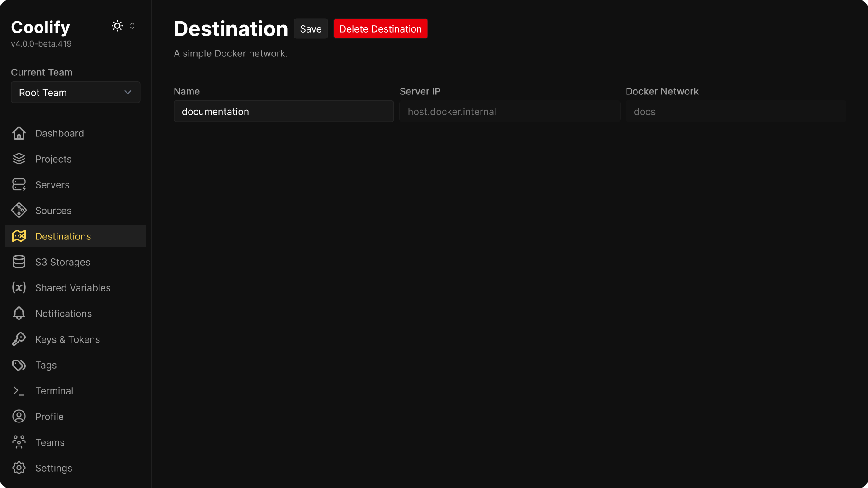
Task: Open the Root Team dropdown
Action: pos(75,92)
